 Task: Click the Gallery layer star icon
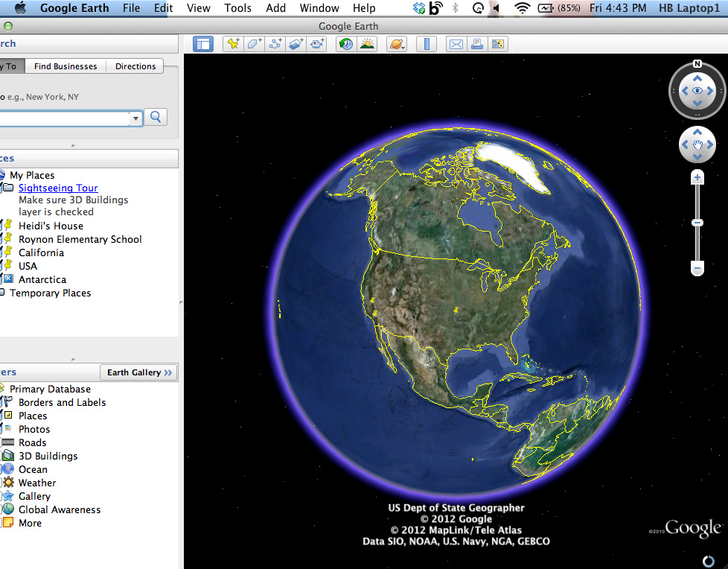(8, 496)
